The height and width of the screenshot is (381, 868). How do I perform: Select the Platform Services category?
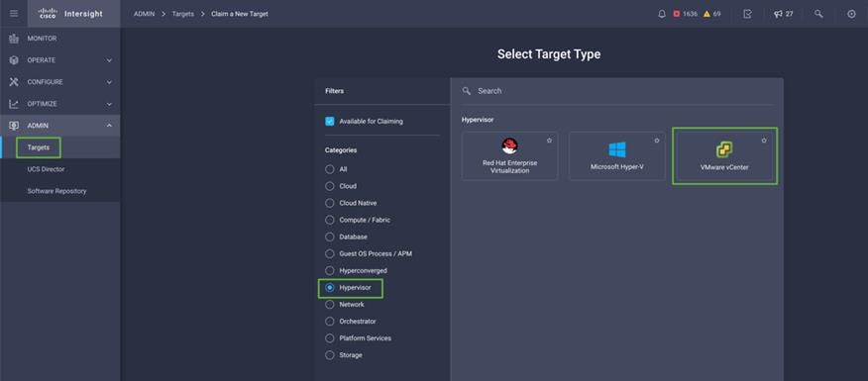(330, 337)
